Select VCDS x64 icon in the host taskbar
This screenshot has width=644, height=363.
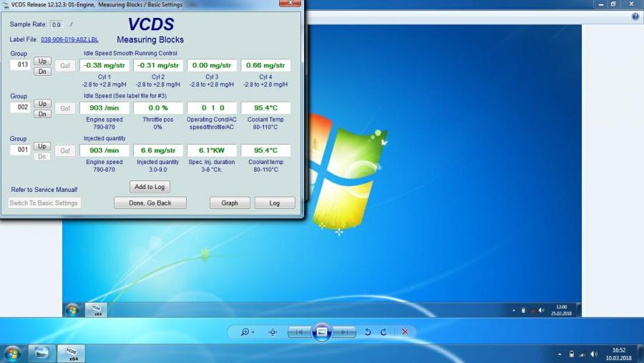pos(71,354)
